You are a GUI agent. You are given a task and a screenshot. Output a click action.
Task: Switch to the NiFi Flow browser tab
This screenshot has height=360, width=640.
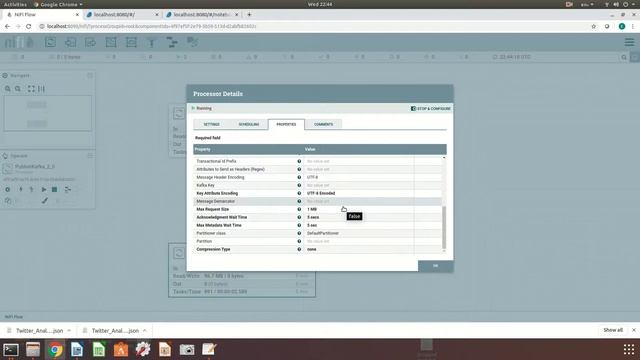point(42,14)
